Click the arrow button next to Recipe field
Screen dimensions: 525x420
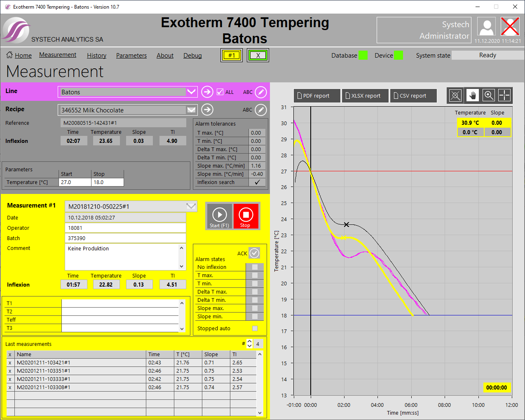(x=207, y=110)
